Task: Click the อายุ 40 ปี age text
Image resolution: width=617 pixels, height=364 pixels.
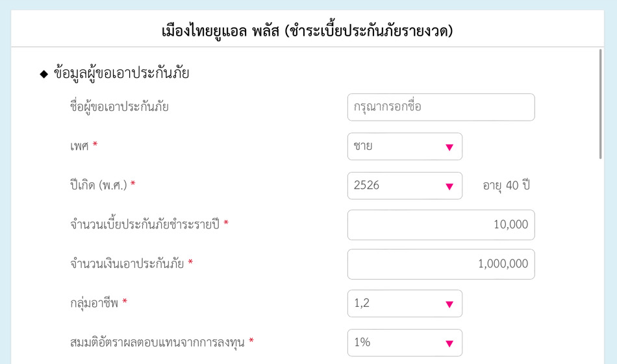Action: [507, 186]
